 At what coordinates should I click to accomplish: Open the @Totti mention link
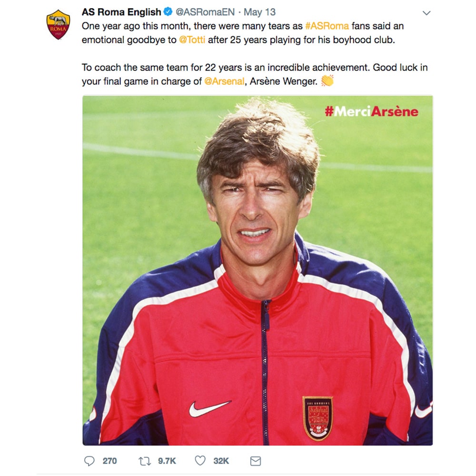pos(192,40)
